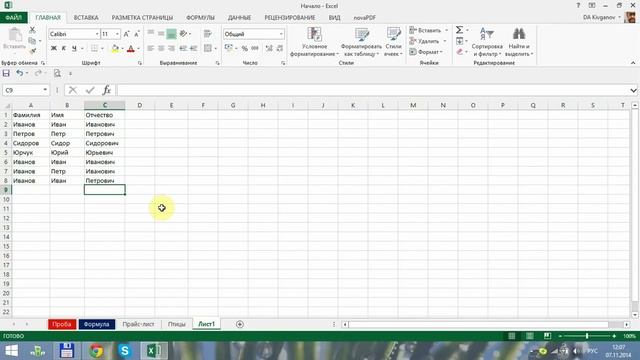Click the formula bar input field
The image size is (640, 360).
[x=372, y=90]
